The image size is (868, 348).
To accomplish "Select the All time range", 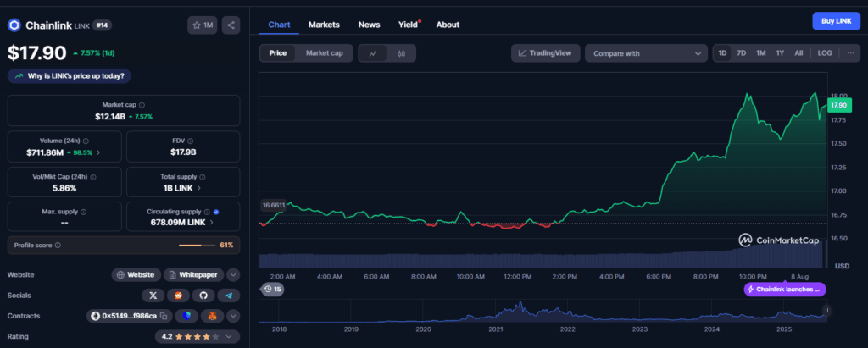I will click(798, 53).
